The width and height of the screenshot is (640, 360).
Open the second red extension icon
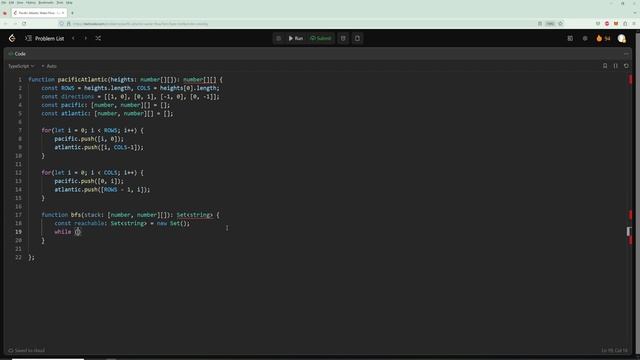[616, 24]
